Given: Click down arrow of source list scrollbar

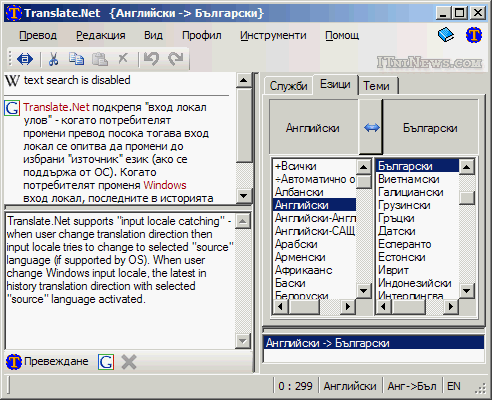Looking at the screenshot, I should [x=363, y=291].
